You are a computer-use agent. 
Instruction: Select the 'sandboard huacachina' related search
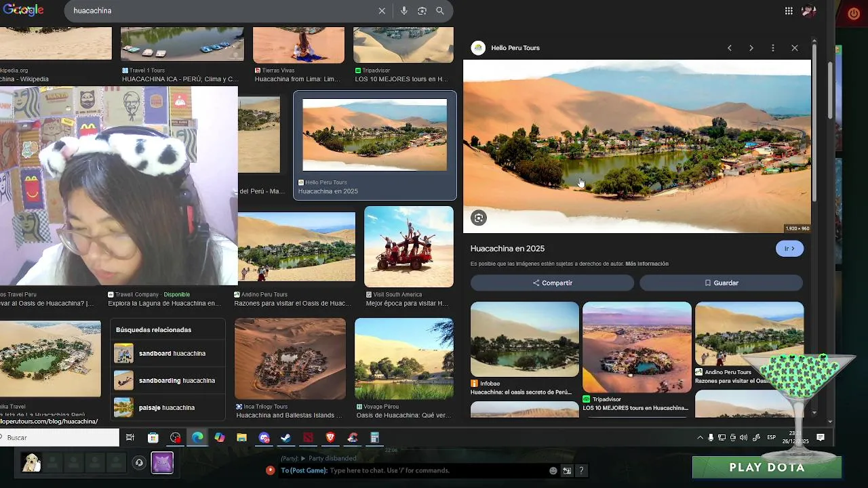pos(167,354)
